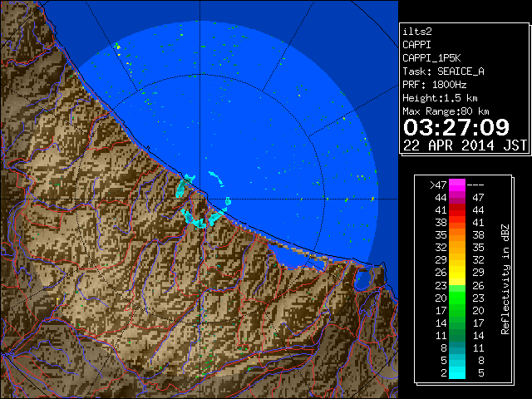The image size is (532, 399).
Task: Select the cyan 2–5 dBZ legend swatch
Action: [457, 373]
